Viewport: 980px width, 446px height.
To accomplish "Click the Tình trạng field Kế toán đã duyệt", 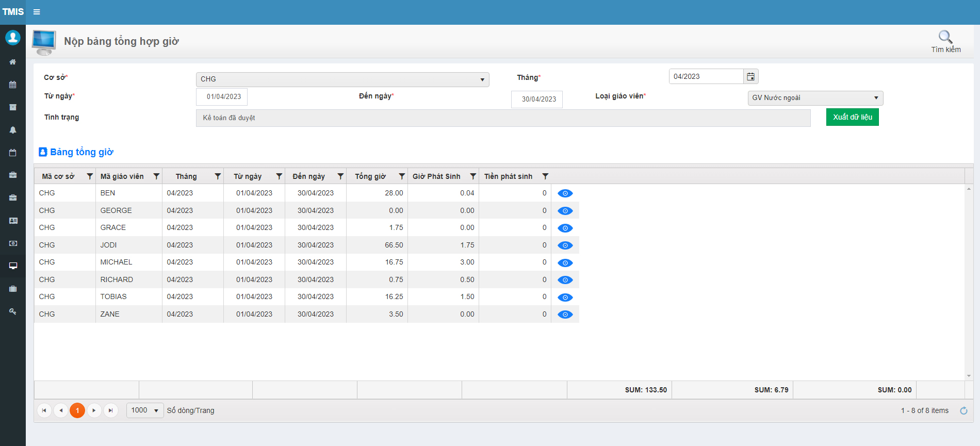I will (x=503, y=118).
